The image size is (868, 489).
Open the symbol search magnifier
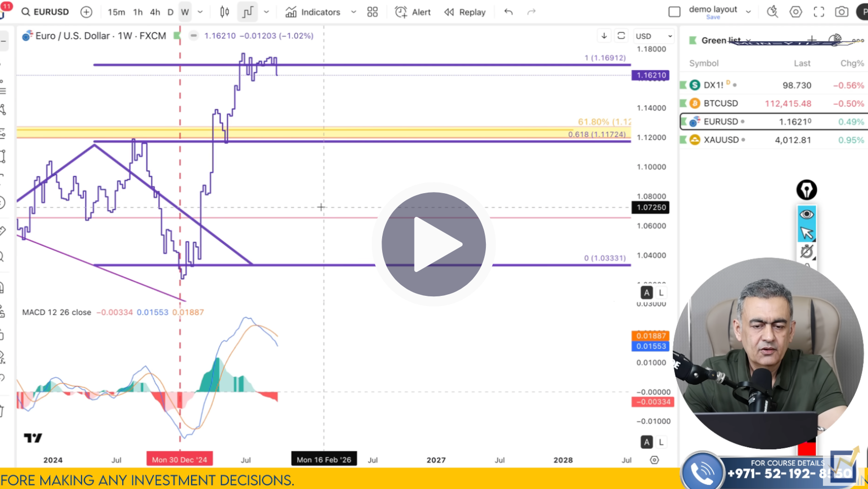pyautogui.click(x=25, y=12)
